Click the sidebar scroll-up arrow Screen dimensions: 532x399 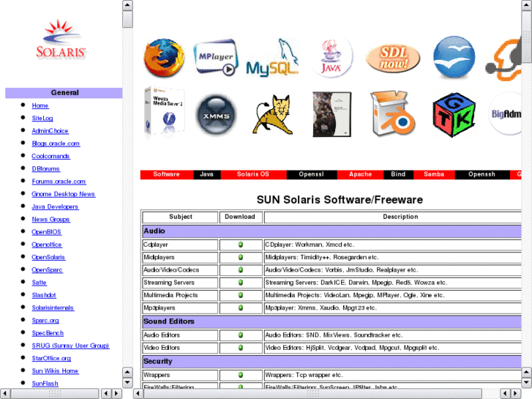tap(127, 5)
